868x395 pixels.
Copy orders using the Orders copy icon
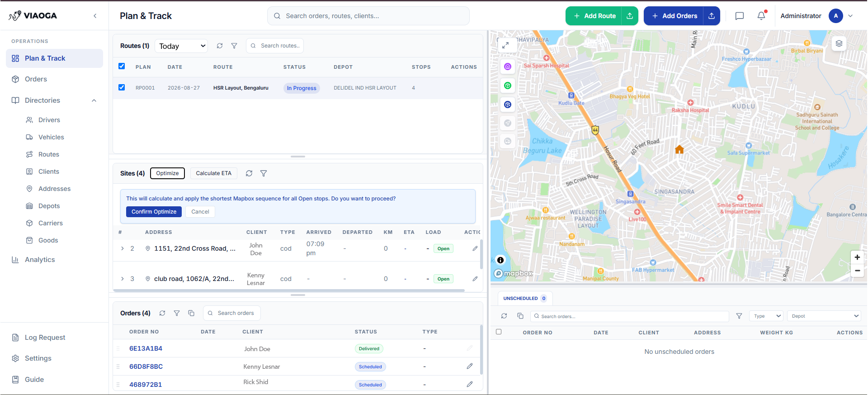[x=191, y=313]
